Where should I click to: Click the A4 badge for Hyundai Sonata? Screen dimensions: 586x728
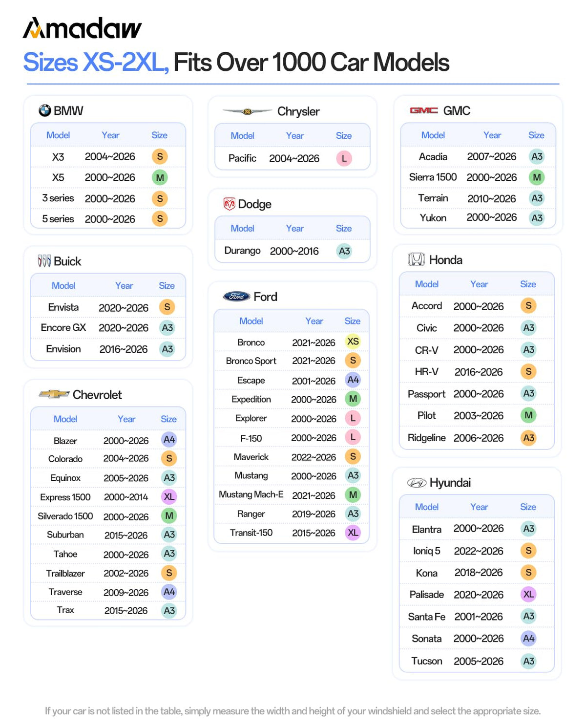tap(528, 638)
